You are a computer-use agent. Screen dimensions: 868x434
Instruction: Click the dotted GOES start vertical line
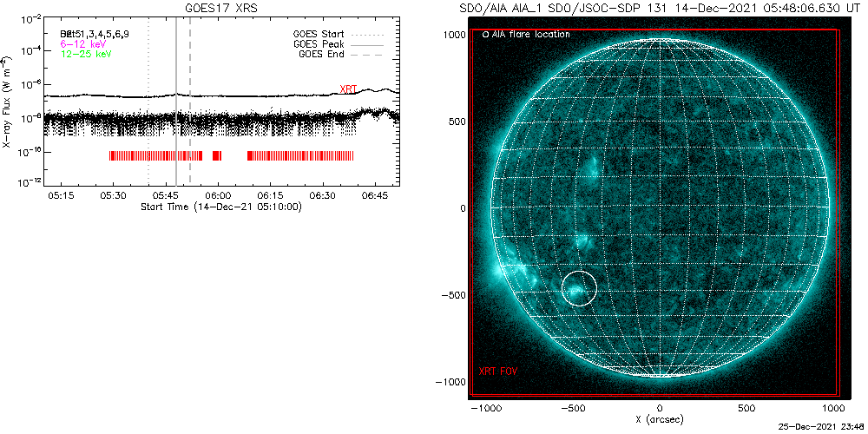click(148, 102)
